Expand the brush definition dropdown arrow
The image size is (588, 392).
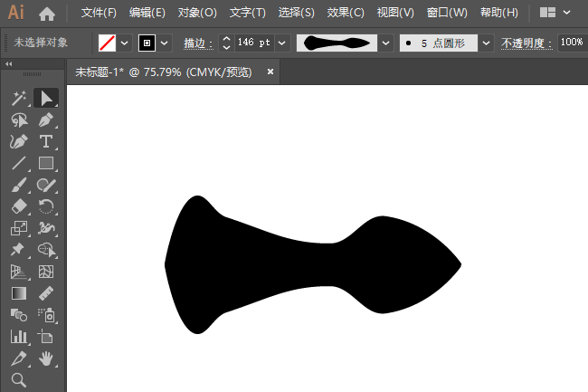pyautogui.click(x=486, y=43)
